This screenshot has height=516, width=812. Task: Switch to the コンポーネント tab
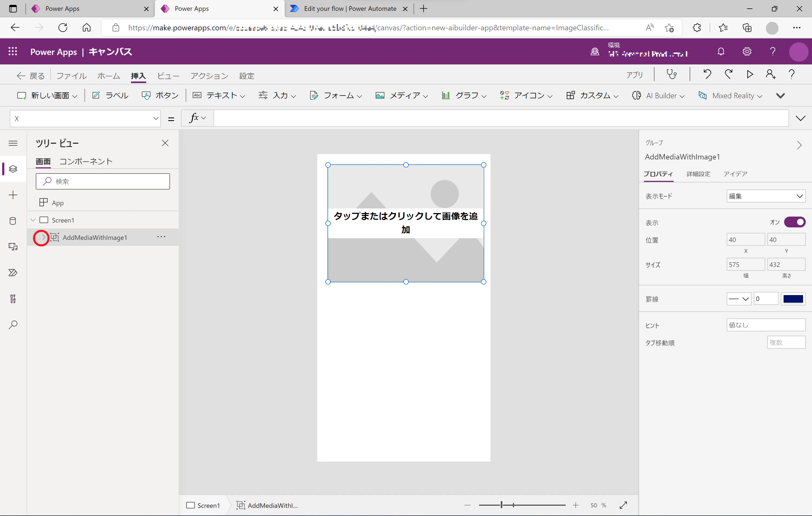click(86, 162)
